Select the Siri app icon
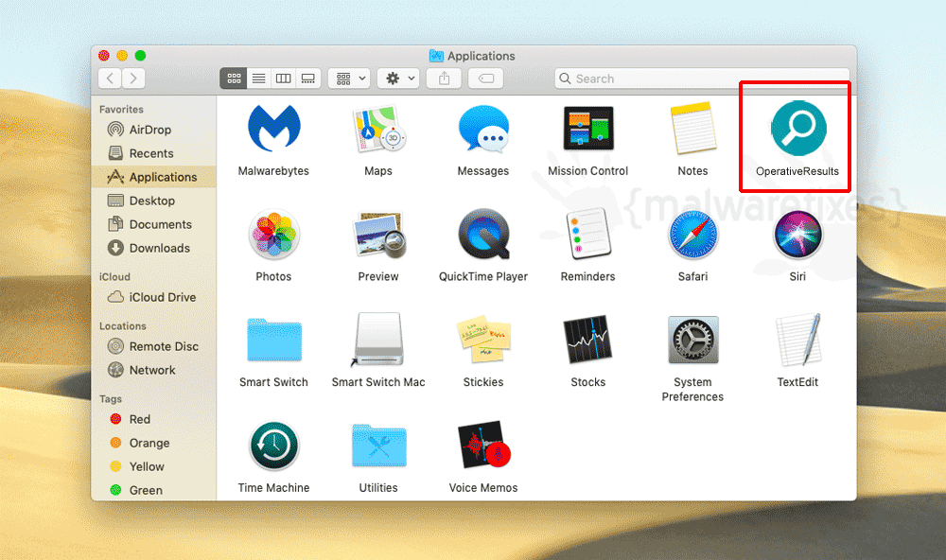 (x=797, y=235)
